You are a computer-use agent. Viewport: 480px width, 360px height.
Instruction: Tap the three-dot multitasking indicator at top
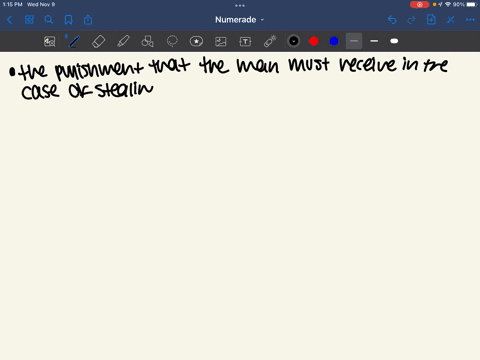240,5
